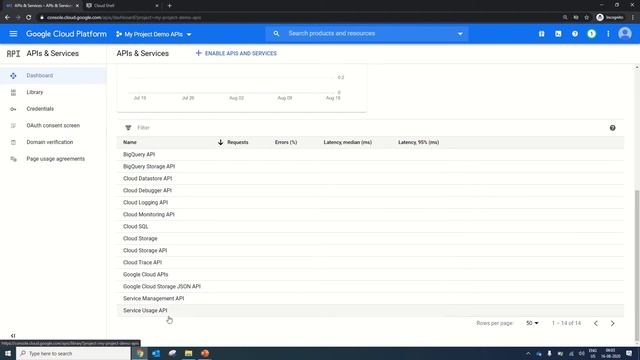Sort by Requests column header
Screen dimensions: 640x360
pyautogui.click(x=238, y=142)
